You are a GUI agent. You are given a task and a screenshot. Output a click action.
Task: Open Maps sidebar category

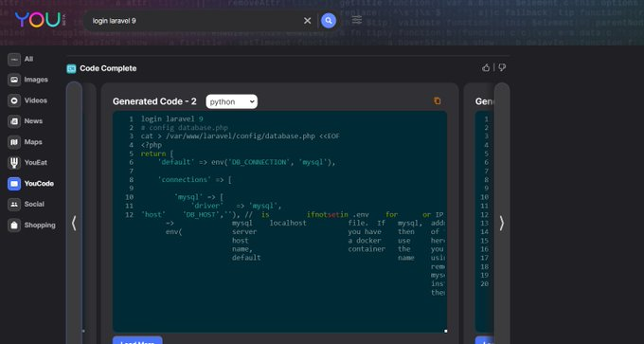[25, 142]
